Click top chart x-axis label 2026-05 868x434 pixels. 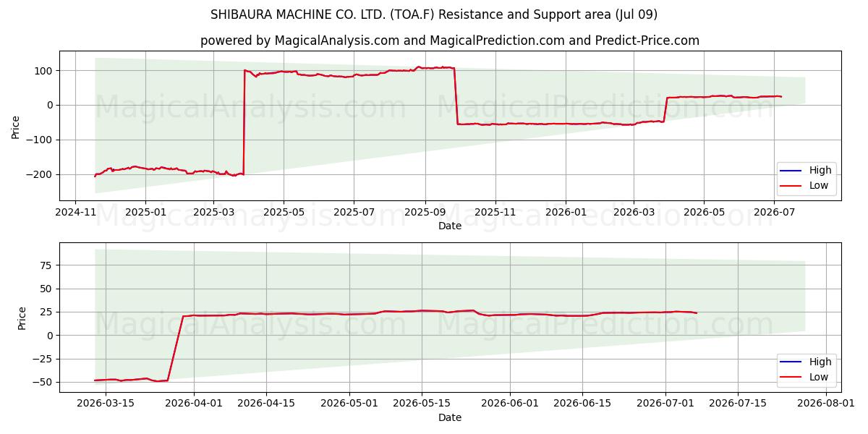point(704,213)
